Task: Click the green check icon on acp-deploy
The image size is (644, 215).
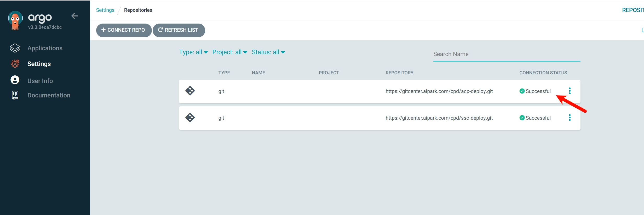Action: [522, 91]
